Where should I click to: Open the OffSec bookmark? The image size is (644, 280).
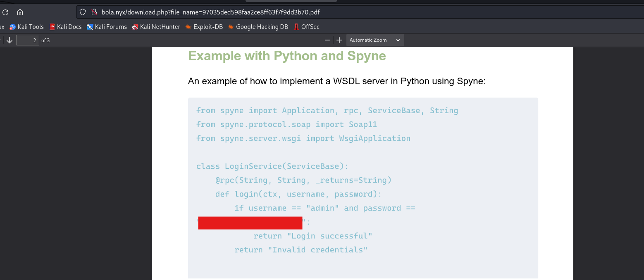pos(306,27)
